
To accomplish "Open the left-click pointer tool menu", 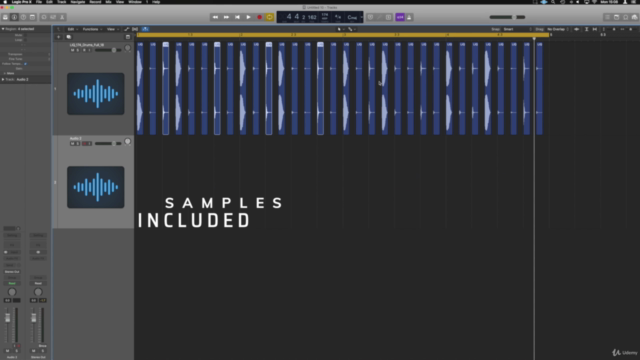I will point(340,29).
